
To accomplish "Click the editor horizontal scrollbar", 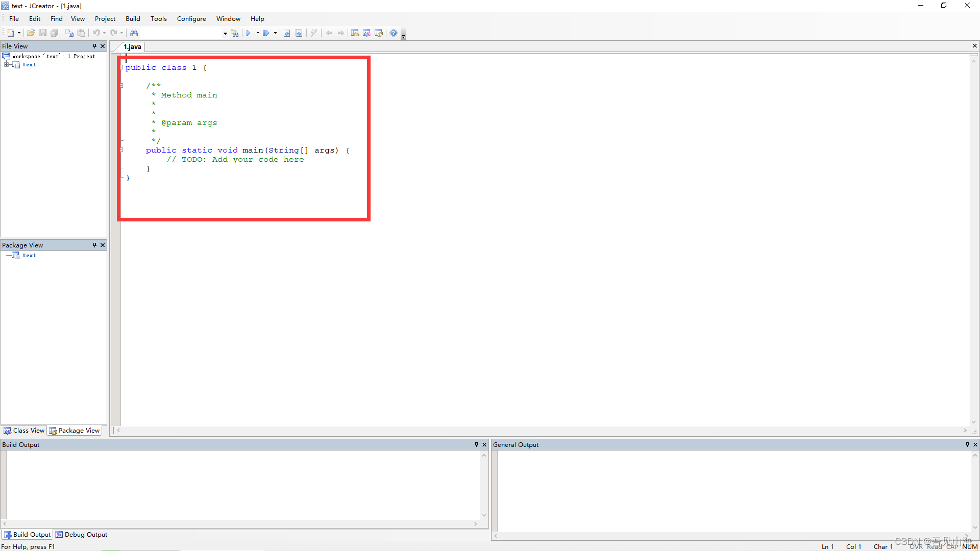I will [x=541, y=431].
